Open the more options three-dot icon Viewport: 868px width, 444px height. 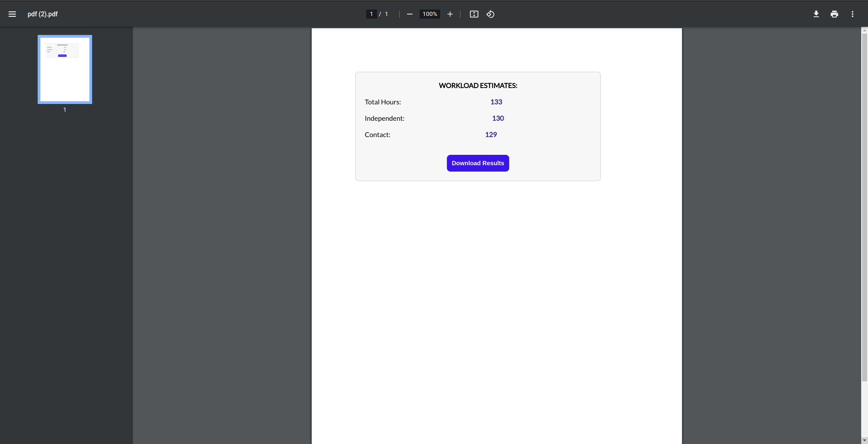click(x=853, y=14)
